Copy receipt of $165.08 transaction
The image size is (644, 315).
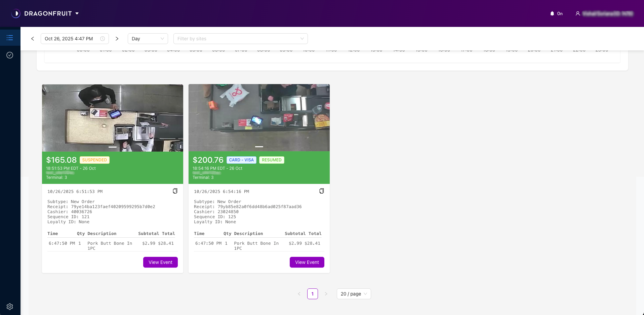click(175, 191)
